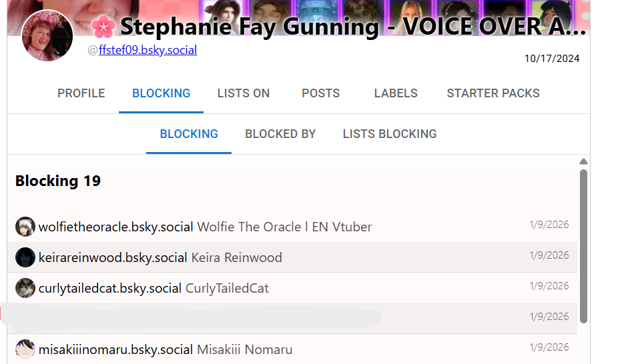Image resolution: width=620 pixels, height=364 pixels.
Task: Select the top-level BLOCKING tab
Action: click(x=161, y=93)
